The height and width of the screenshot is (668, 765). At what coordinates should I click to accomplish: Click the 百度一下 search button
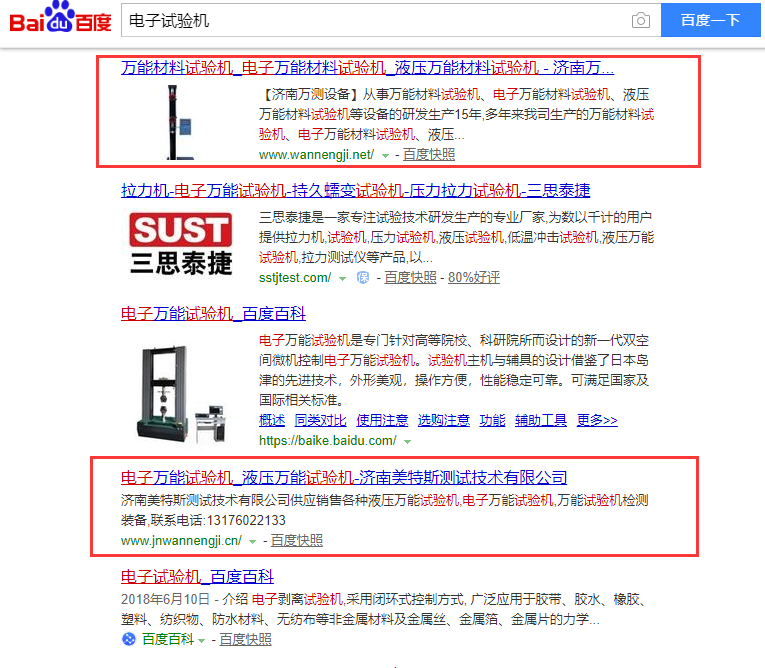(710, 20)
